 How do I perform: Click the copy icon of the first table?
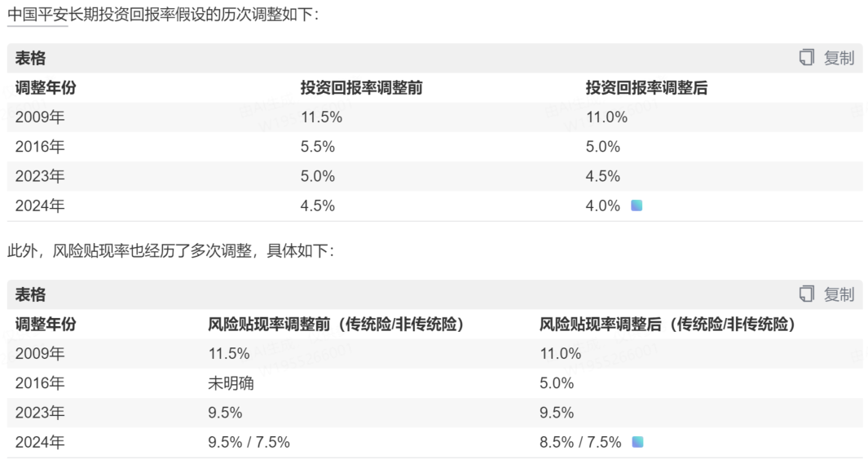tap(807, 58)
